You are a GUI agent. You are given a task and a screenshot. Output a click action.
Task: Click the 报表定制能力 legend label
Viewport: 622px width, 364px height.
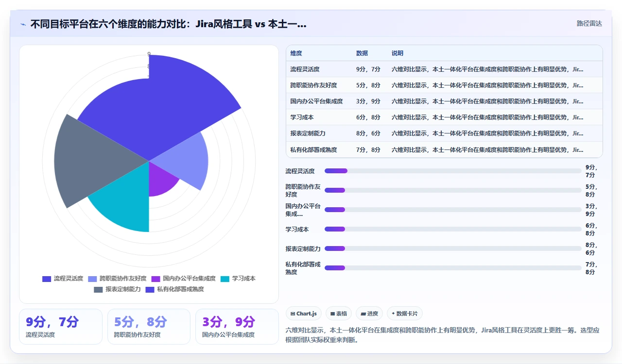point(123,289)
